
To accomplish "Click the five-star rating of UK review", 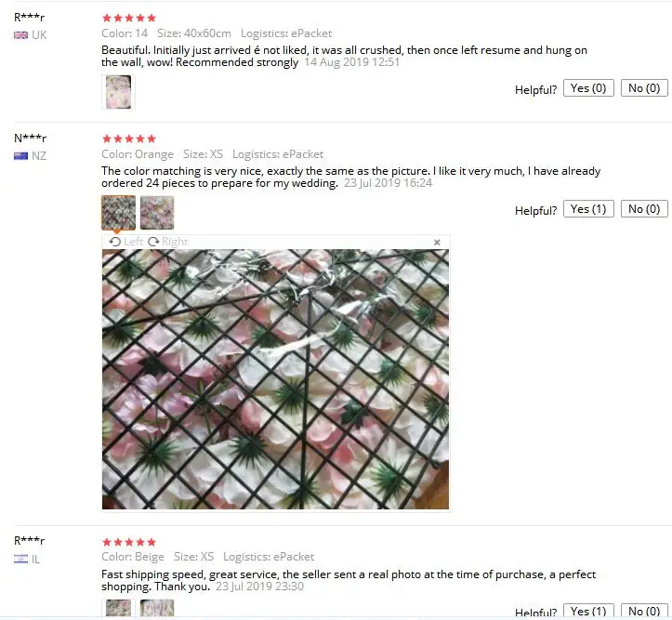I will (x=129, y=18).
